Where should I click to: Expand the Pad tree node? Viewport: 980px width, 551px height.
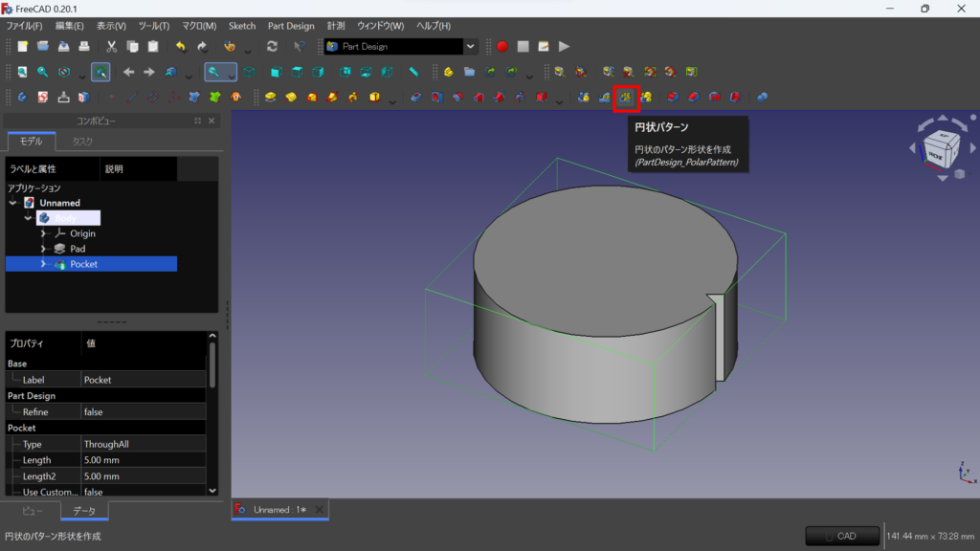[x=43, y=249]
